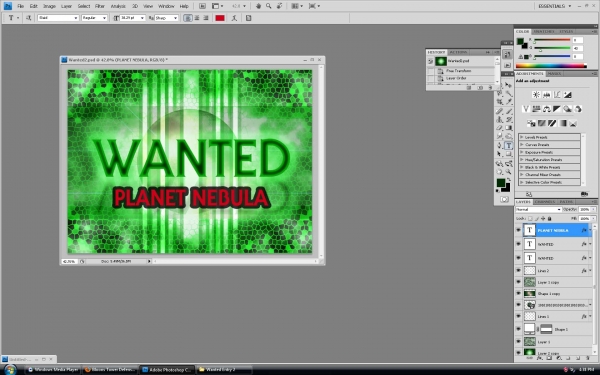Hide the Lines 2 layer
600x375 pixels.
coord(518,271)
